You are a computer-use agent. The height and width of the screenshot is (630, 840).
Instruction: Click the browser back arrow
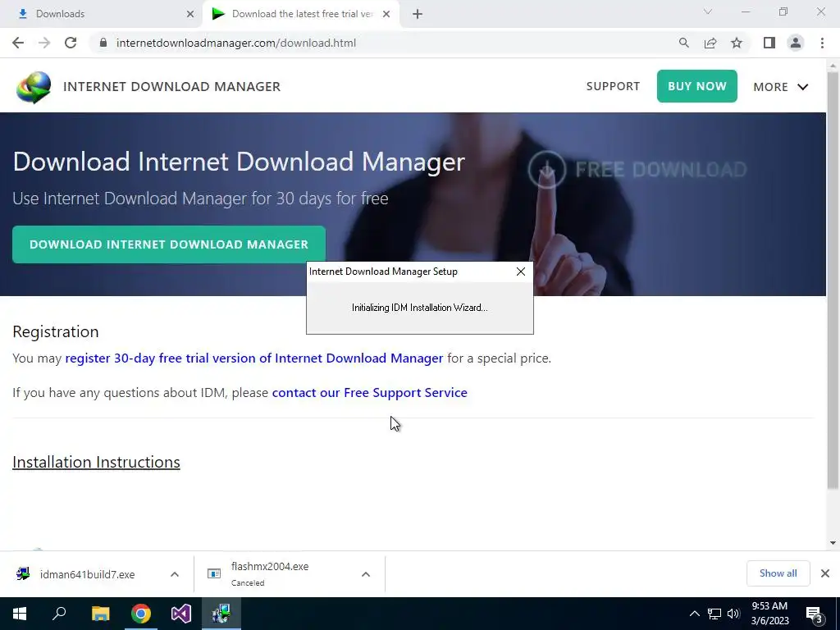(18, 43)
